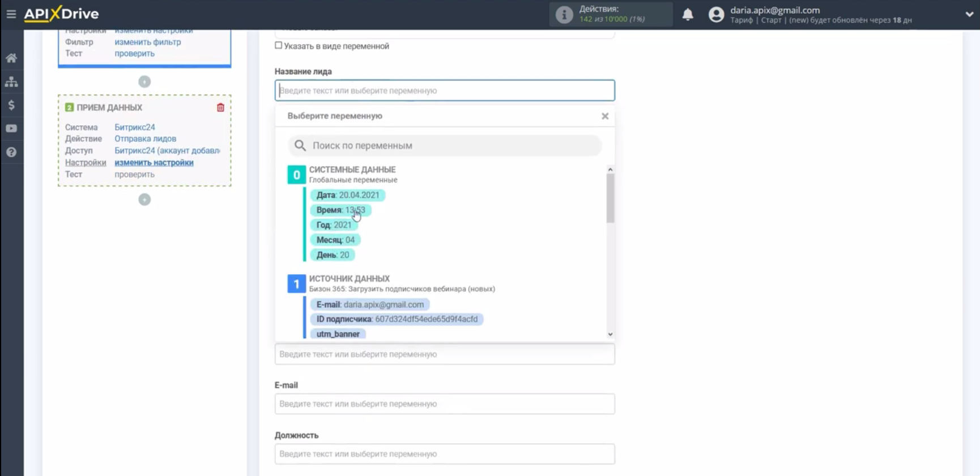Viewport: 980px width, 476px height.
Task: Click the variable list scrollbar thumb
Action: (x=610, y=198)
